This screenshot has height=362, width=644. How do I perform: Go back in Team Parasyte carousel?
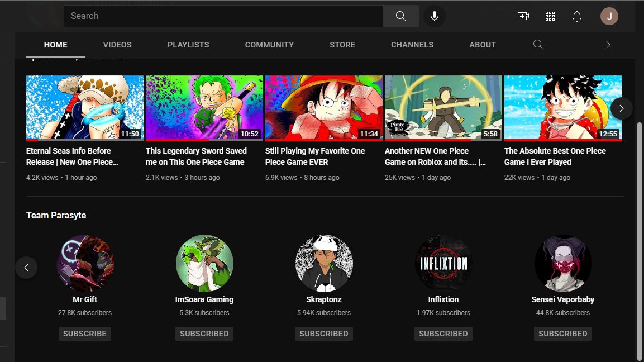[26, 268]
